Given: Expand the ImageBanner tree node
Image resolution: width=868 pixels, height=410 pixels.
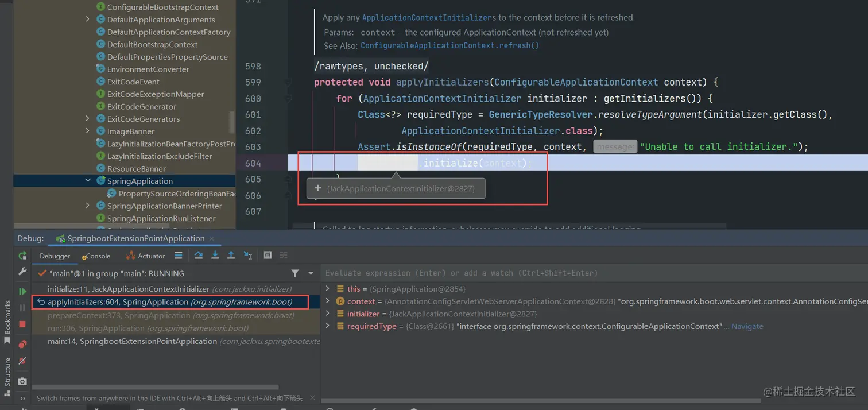Looking at the screenshot, I should 88,131.
